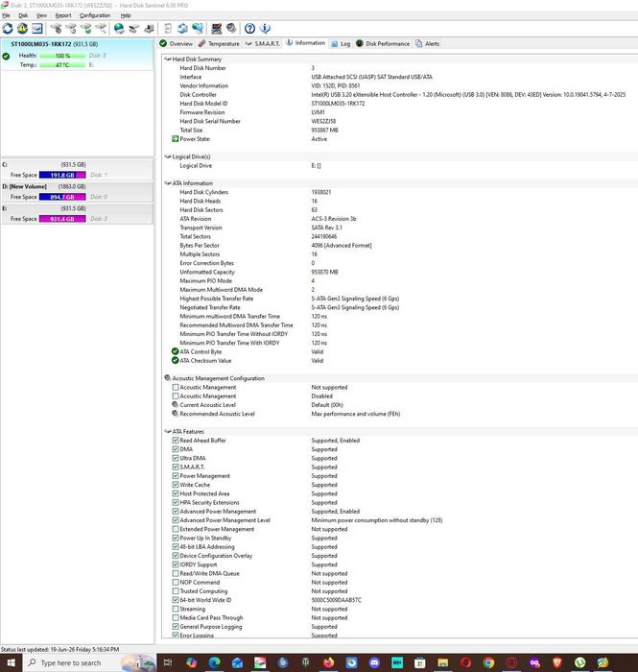Screen dimensions: 638x672
Task: Click the Windows Start button
Action: coord(11,662)
